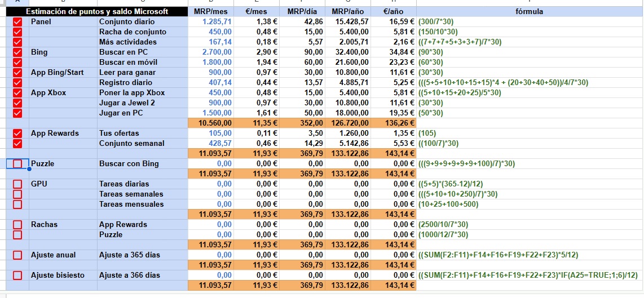This screenshot has height=298, width=644.
Task: Uncheck the Registro diario checkbox
Action: (17, 82)
